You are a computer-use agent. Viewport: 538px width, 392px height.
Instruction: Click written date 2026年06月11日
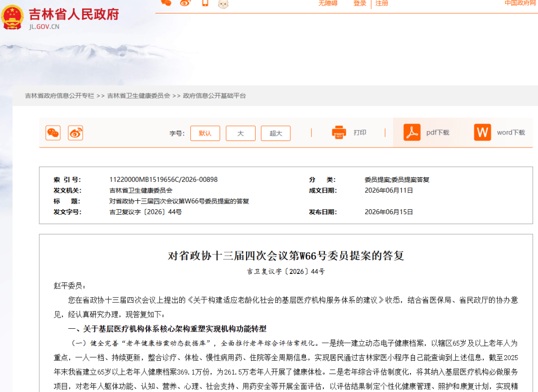[389, 190]
